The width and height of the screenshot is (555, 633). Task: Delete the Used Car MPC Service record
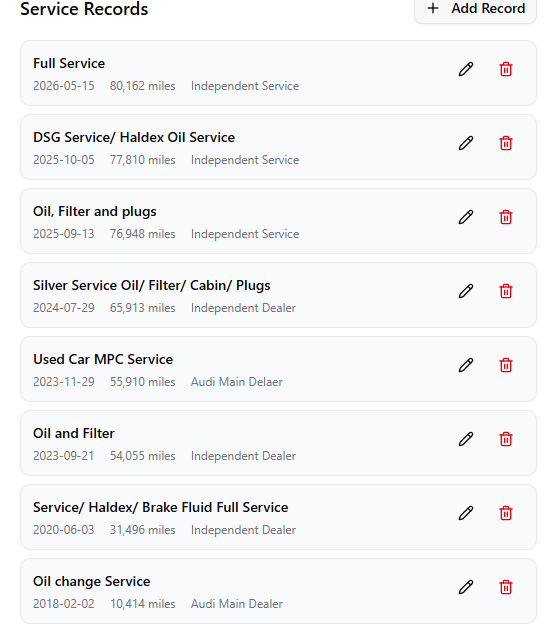click(x=506, y=365)
